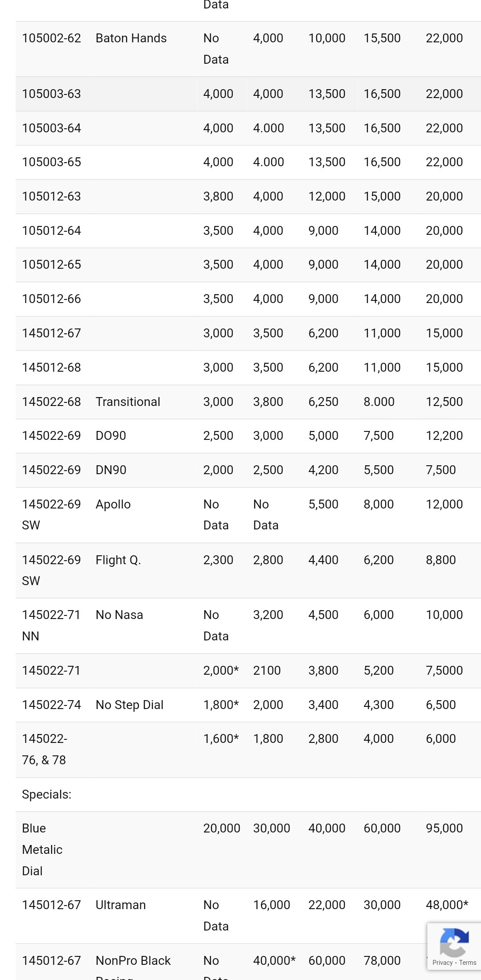Select the 145022-74 reference cell
Viewport: 481px width, 980px height.
(x=52, y=705)
